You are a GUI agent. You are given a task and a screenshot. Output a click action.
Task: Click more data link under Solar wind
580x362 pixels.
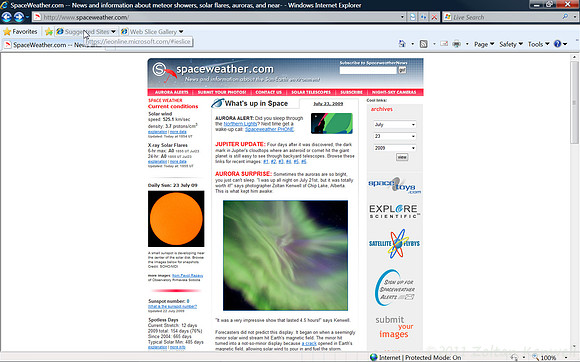pyautogui.click(x=178, y=132)
